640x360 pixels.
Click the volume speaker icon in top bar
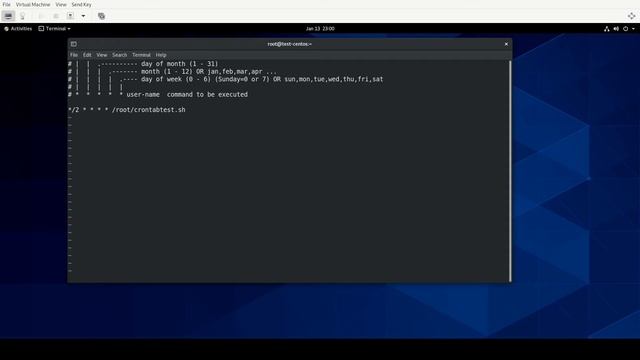pos(616,29)
